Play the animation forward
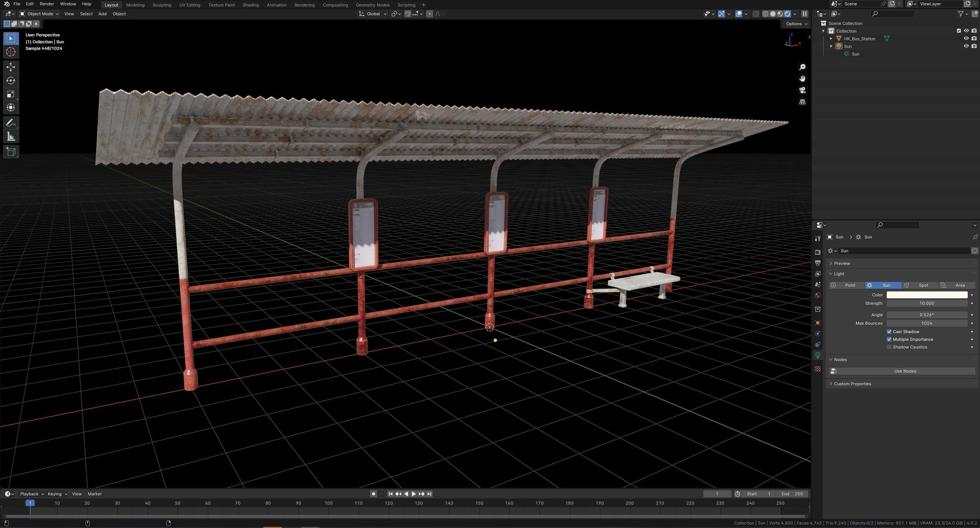 [413, 494]
